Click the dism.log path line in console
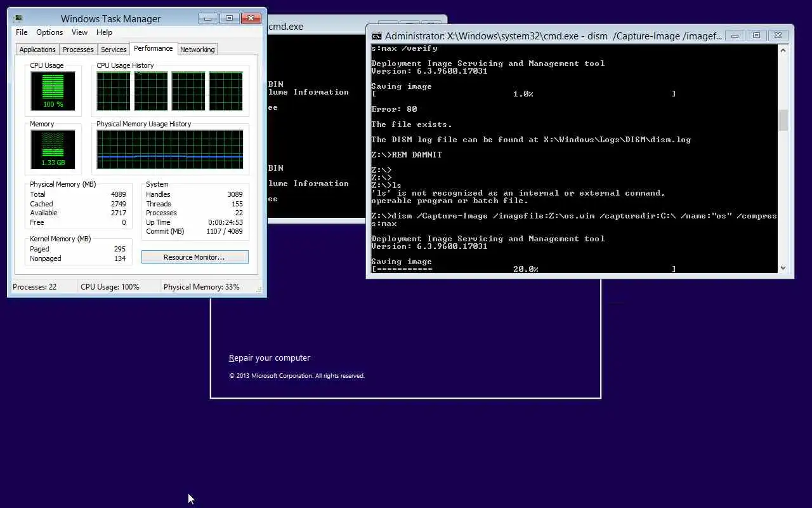Screen dimensions: 812x508 pos(531,140)
